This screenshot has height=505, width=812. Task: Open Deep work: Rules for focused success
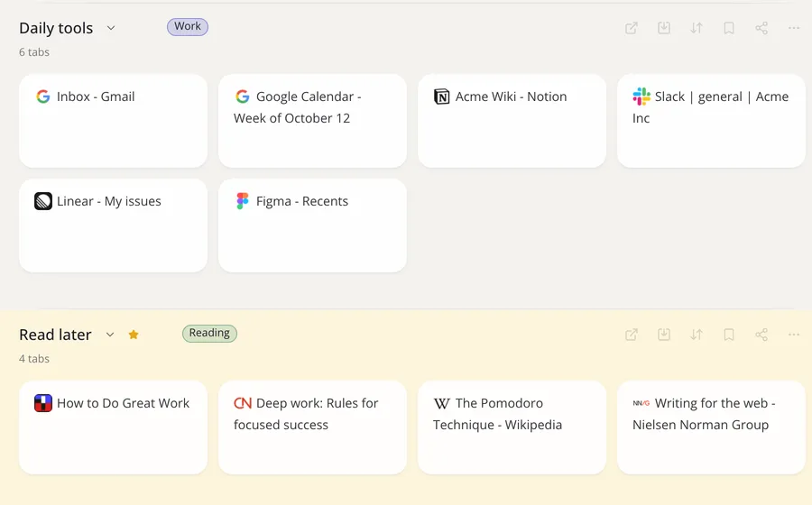(x=313, y=427)
